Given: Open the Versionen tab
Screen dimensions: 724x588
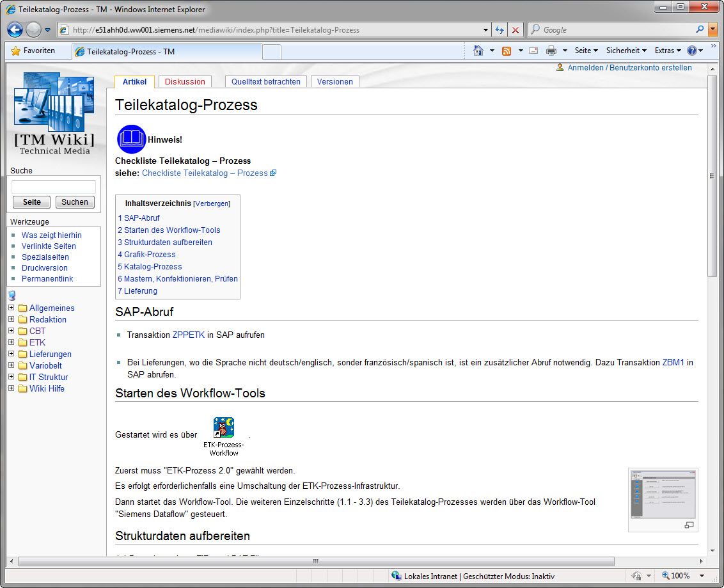Looking at the screenshot, I should coord(334,82).
